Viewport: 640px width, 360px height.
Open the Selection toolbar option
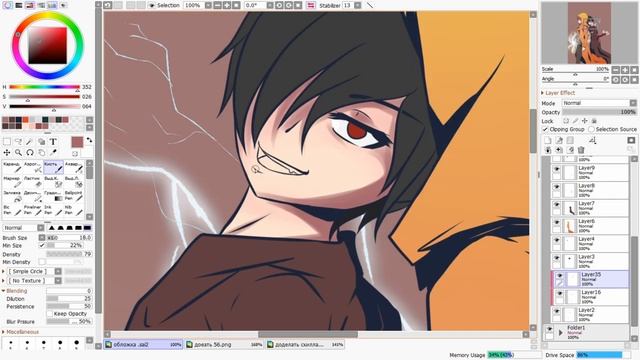coord(164,5)
